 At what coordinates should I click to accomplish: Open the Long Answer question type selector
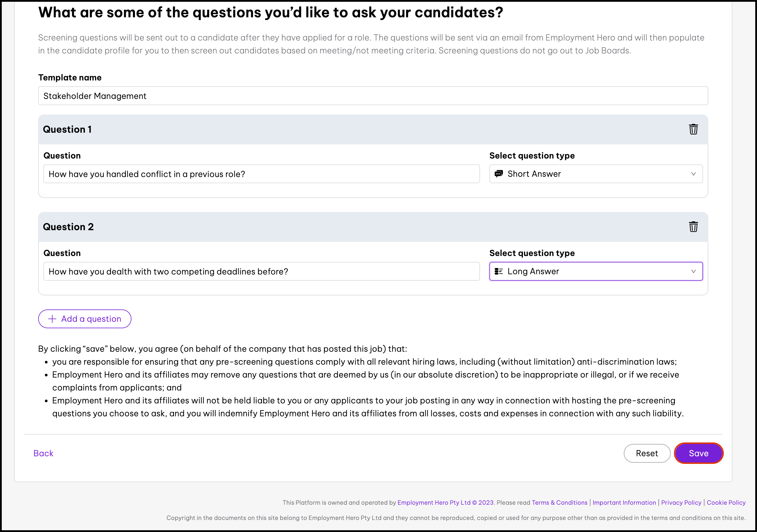click(595, 271)
